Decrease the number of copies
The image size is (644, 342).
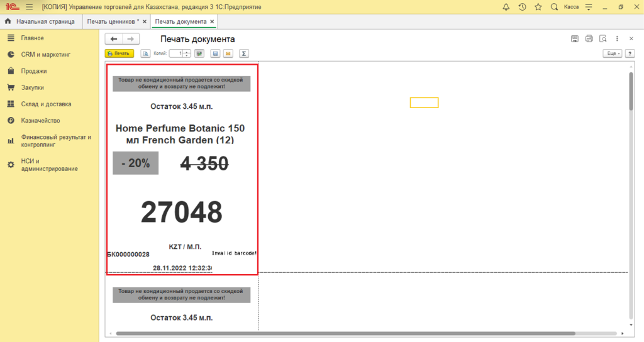187,55
